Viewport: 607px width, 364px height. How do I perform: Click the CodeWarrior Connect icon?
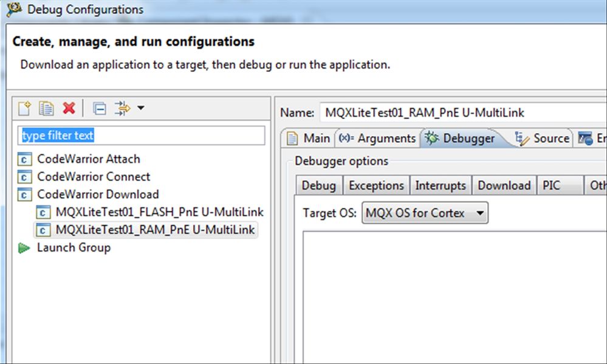click(24, 177)
